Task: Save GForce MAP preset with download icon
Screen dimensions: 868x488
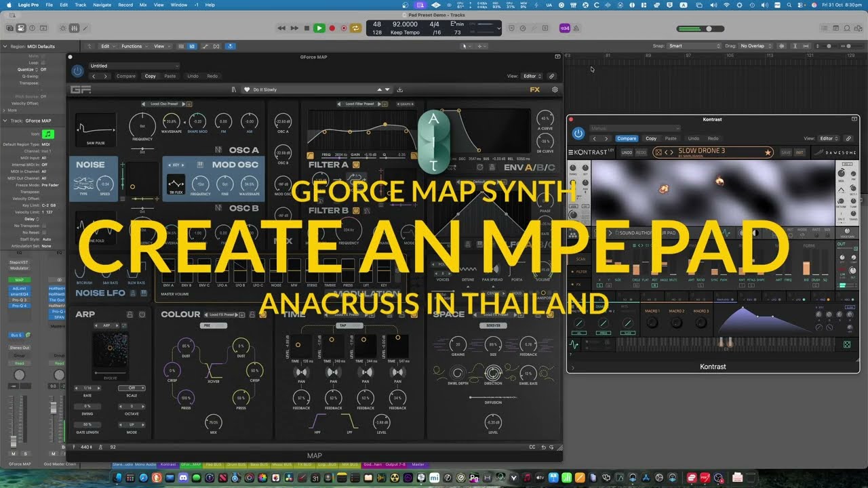Action: point(400,89)
